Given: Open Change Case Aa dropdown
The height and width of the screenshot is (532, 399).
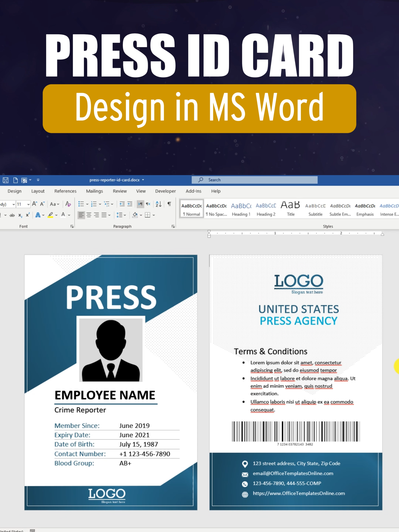Looking at the screenshot, I should 55,204.
